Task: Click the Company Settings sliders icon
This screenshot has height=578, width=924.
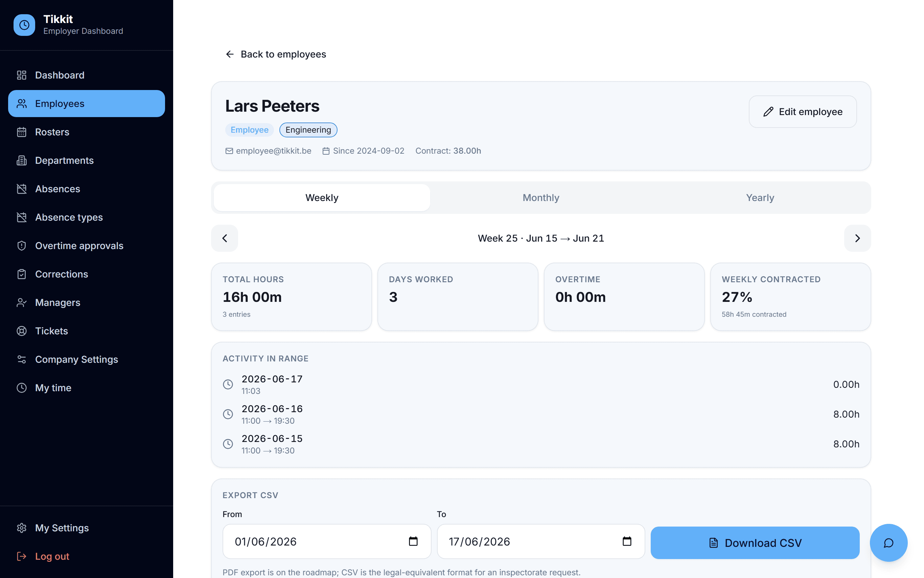Action: 22,359
